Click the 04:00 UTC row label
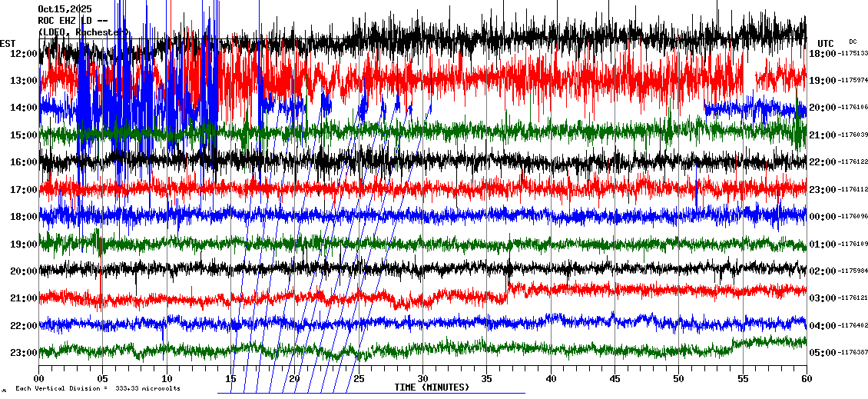The image size is (868, 399). click(x=822, y=325)
